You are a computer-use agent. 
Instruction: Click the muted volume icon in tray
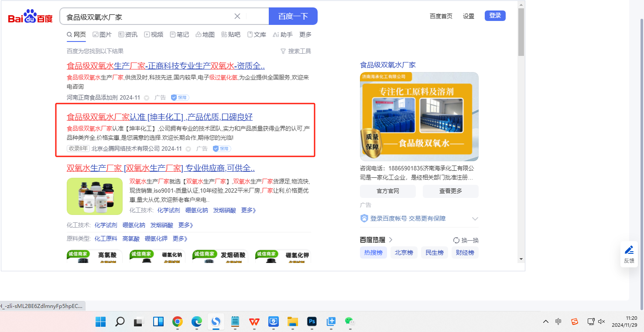tap(601, 322)
